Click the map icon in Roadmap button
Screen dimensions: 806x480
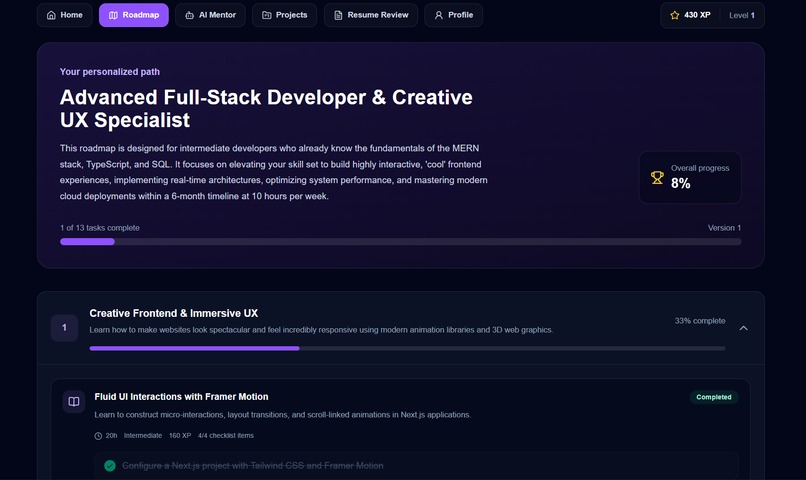tap(114, 15)
